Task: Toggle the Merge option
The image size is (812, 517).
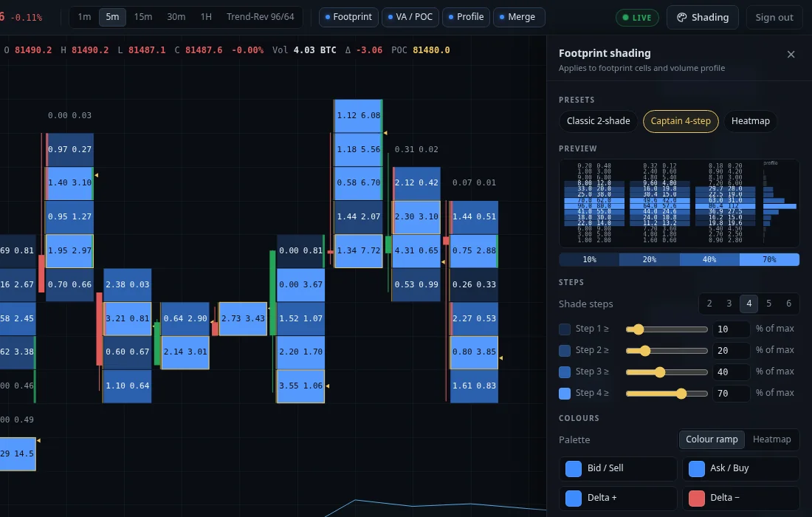Action: click(x=518, y=17)
